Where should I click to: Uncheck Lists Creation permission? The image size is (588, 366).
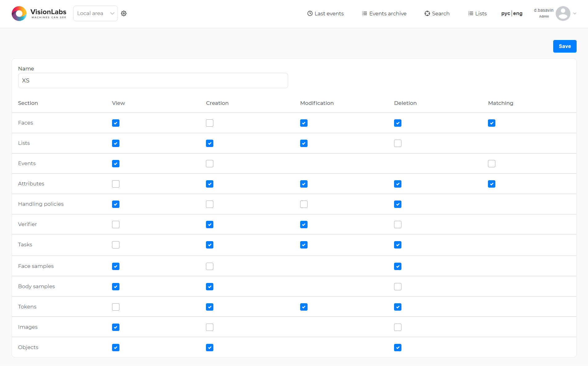210,143
